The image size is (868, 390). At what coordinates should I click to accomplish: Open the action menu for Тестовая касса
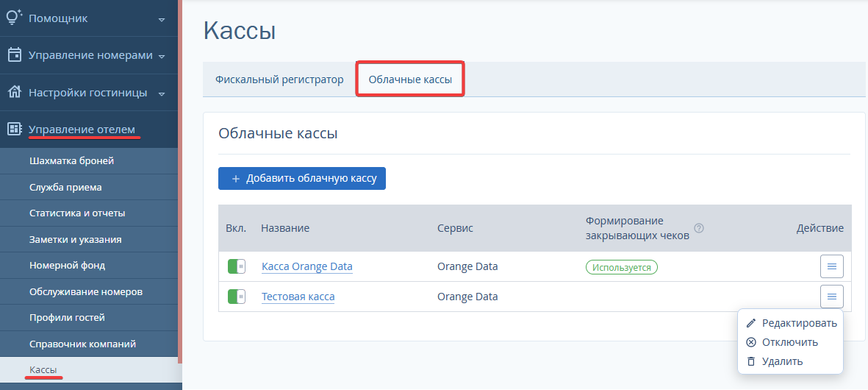pyautogui.click(x=831, y=297)
